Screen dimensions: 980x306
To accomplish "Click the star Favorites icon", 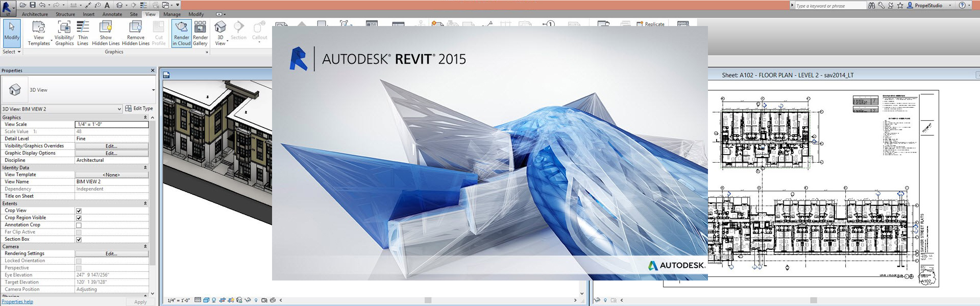I will click(x=900, y=5).
